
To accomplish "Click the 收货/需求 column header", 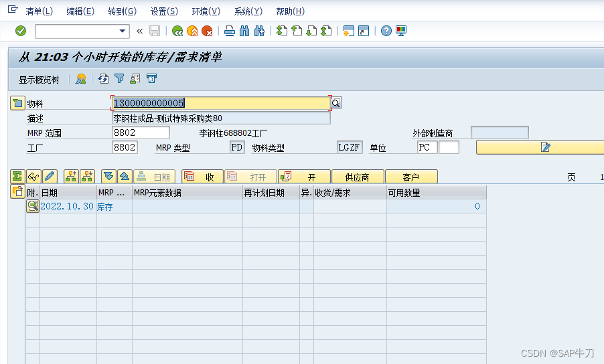I will [350, 193].
